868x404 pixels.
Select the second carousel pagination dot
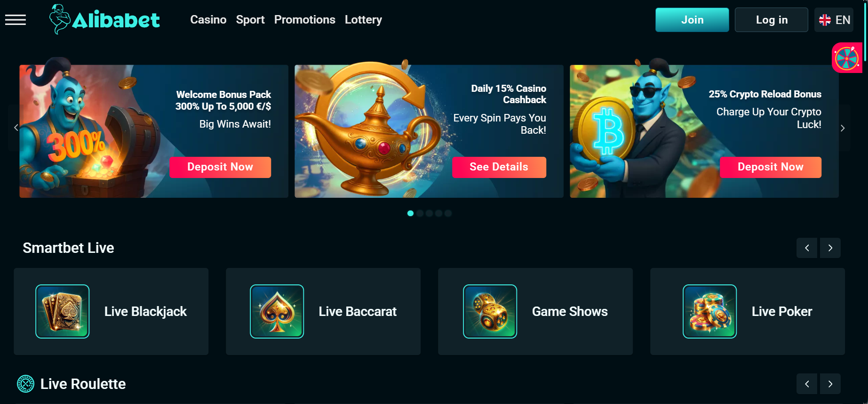coord(420,213)
